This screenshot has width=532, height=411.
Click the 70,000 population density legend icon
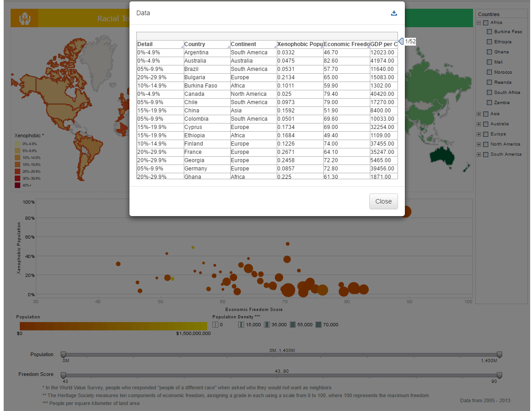(x=318, y=324)
